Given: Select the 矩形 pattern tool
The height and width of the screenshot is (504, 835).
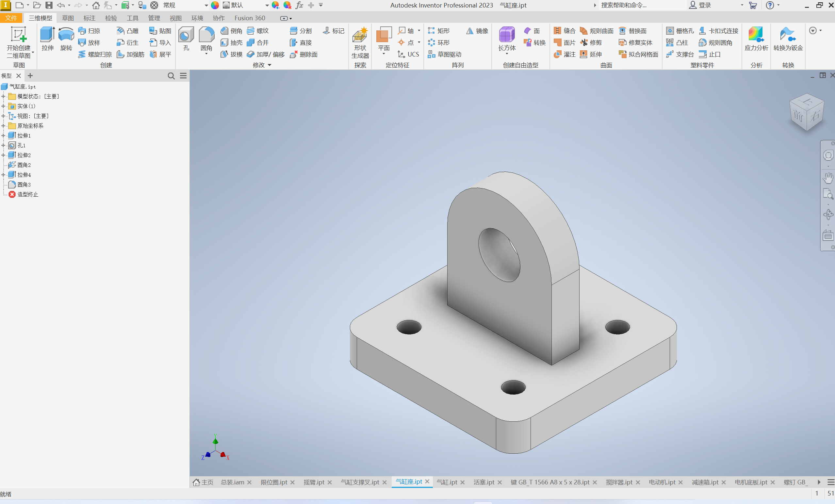Looking at the screenshot, I should point(439,31).
